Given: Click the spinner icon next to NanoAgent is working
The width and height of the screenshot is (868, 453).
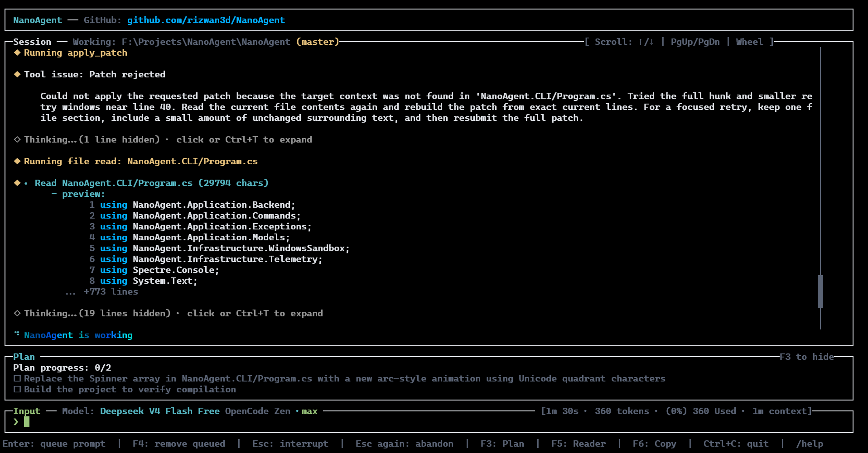Looking at the screenshot, I should click(x=17, y=334).
